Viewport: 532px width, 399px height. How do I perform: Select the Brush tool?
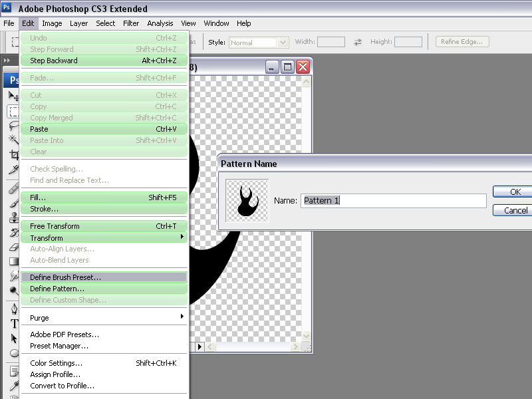click(x=13, y=203)
